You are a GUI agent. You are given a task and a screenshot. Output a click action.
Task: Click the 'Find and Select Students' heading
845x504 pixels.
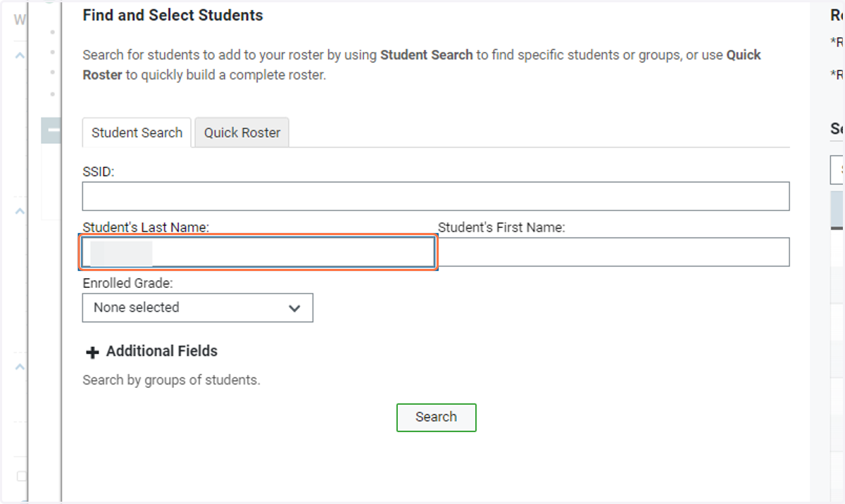(173, 15)
